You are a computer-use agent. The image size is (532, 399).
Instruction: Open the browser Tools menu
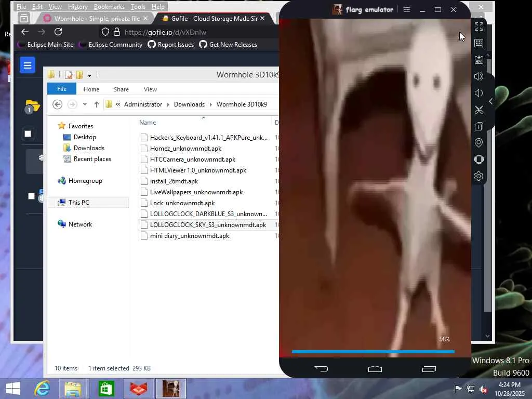pos(138,6)
